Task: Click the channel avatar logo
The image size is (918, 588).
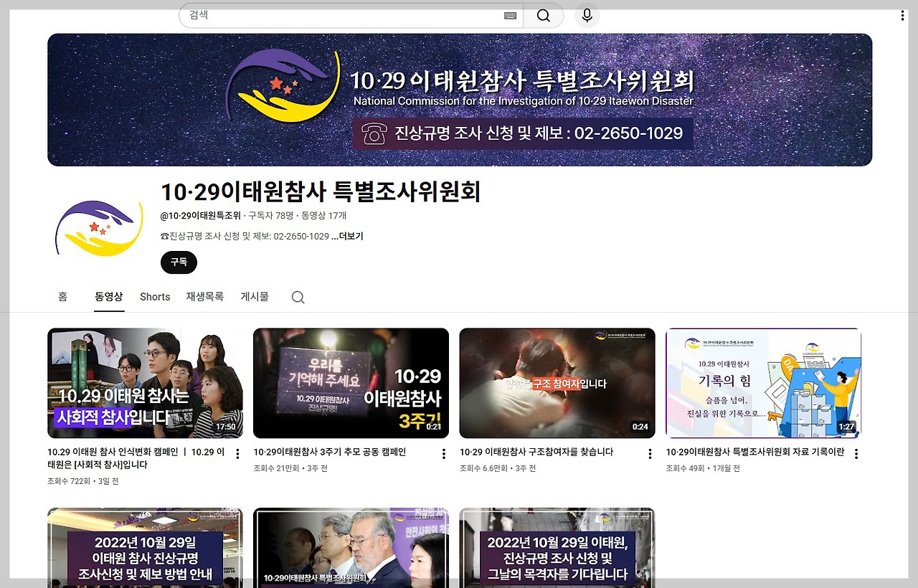Action: tap(99, 226)
